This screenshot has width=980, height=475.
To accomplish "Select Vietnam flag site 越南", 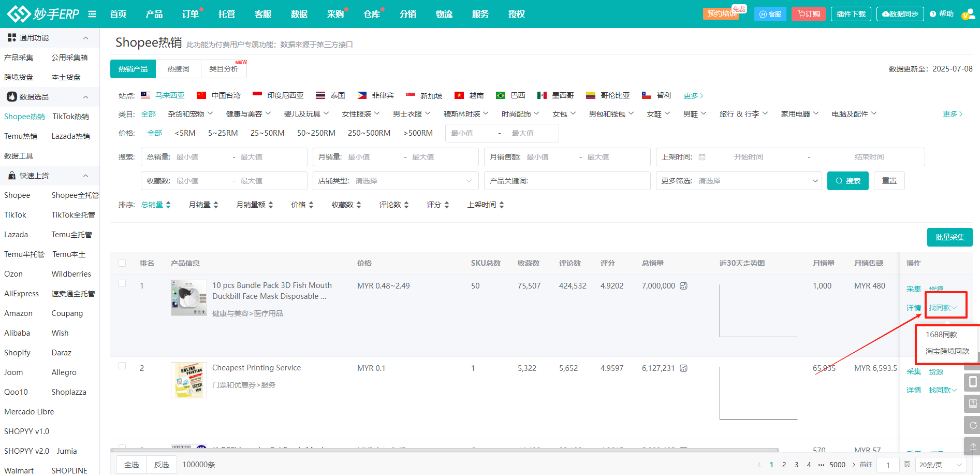I will click(x=469, y=95).
